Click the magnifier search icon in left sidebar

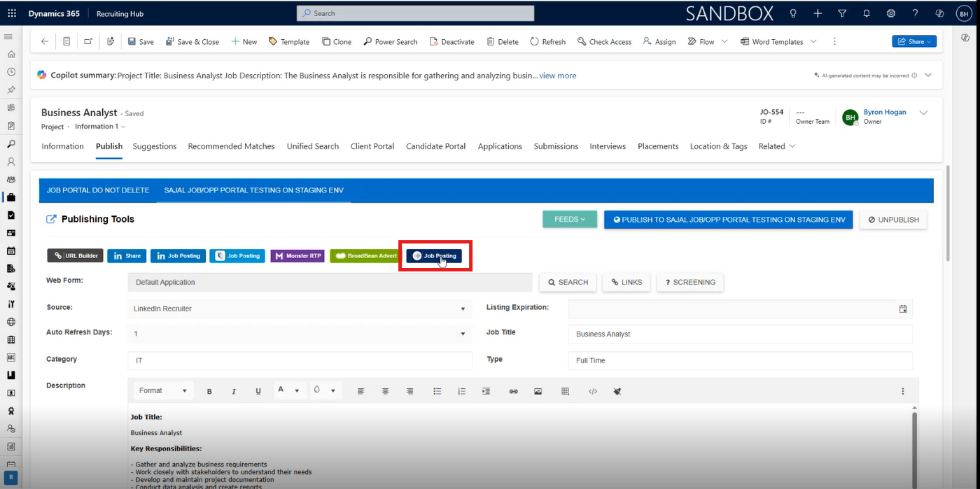click(x=10, y=143)
